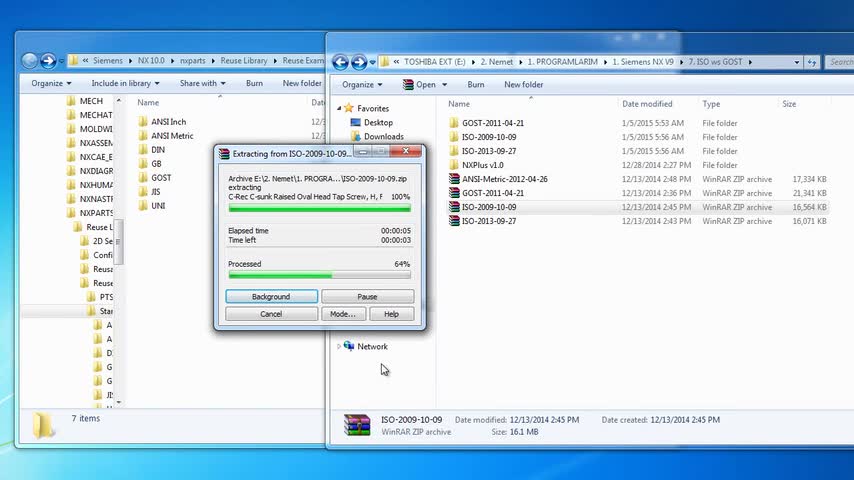Click the Network icon in navigation pane
Image resolution: width=854 pixels, height=480 pixels.
pyautogui.click(x=349, y=347)
